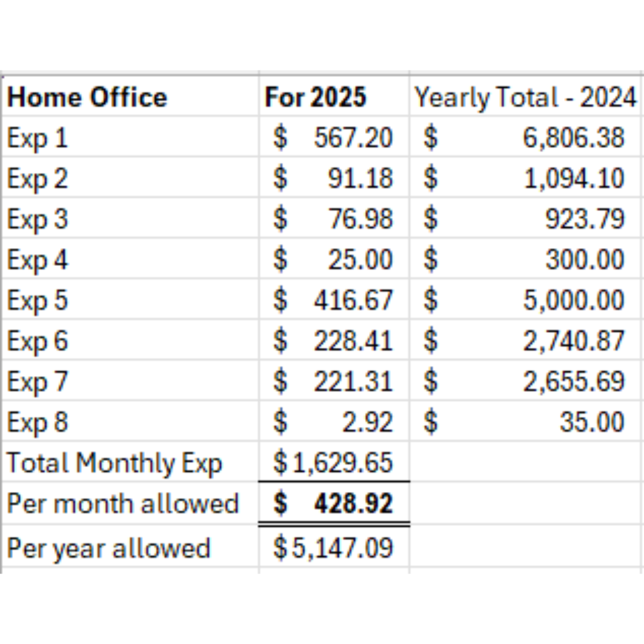This screenshot has height=644, width=644.
Task: Click the Exp 1 row label cell
Action: [x=38, y=138]
